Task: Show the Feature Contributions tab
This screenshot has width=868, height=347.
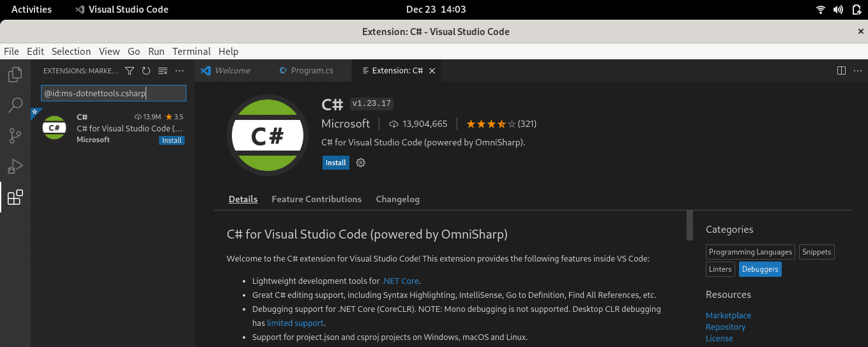Action: pyautogui.click(x=316, y=199)
